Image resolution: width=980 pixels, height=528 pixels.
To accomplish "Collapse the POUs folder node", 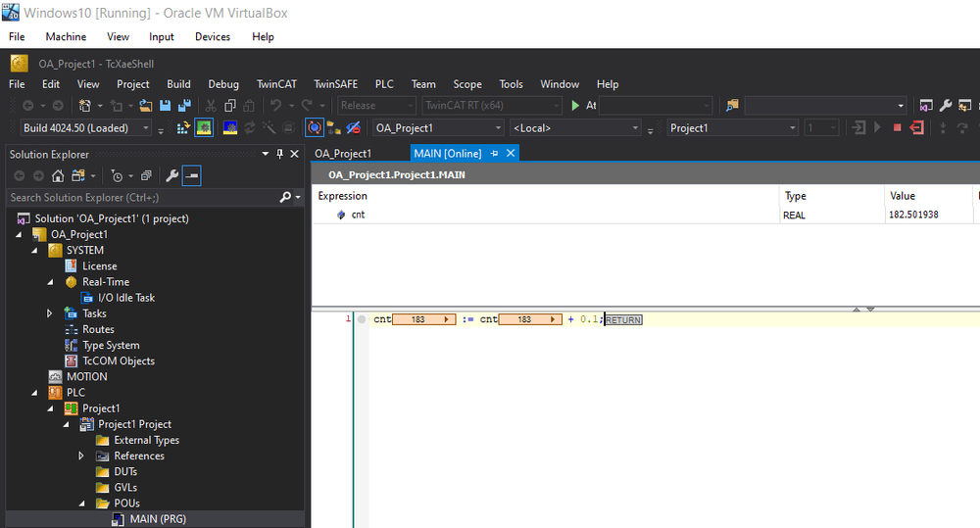I will pos(82,504).
